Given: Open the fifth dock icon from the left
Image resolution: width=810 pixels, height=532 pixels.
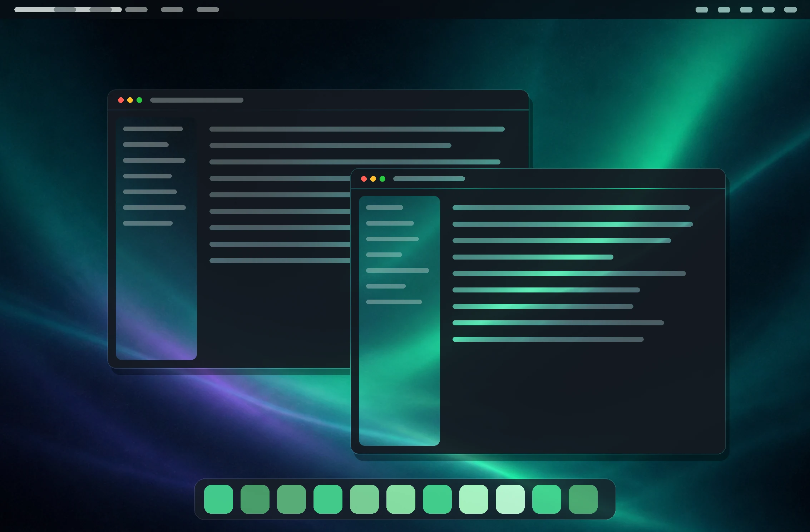Looking at the screenshot, I should point(364,499).
